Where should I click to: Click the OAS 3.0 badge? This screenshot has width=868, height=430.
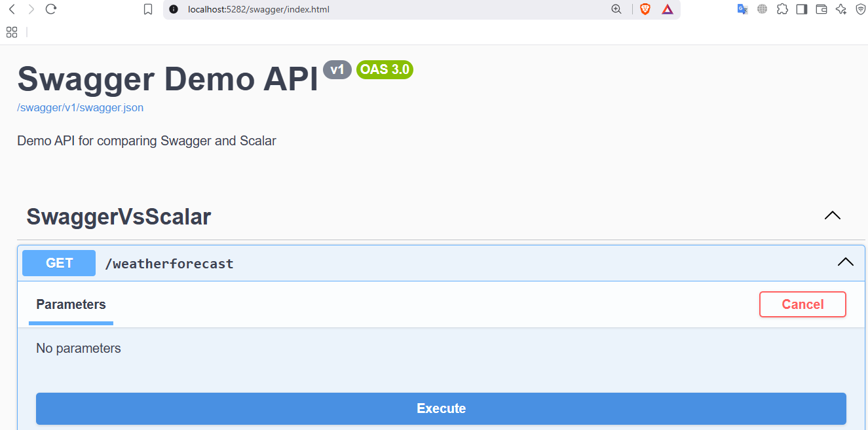pyautogui.click(x=385, y=69)
